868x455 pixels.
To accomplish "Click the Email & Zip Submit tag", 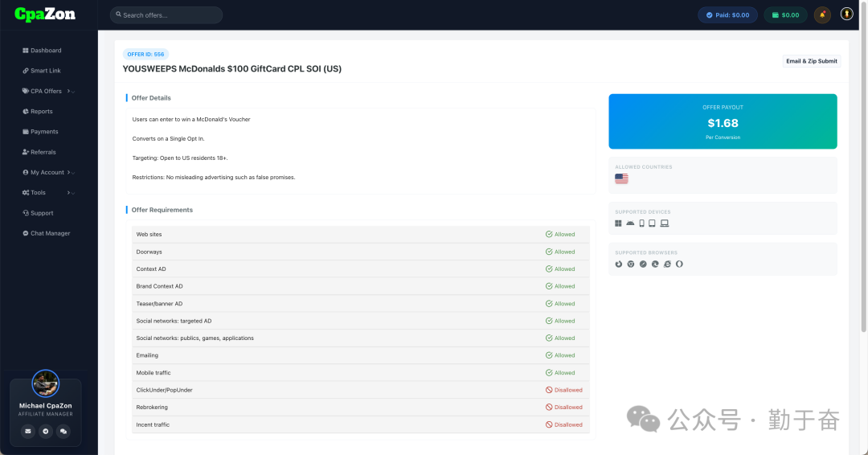I will click(x=812, y=61).
